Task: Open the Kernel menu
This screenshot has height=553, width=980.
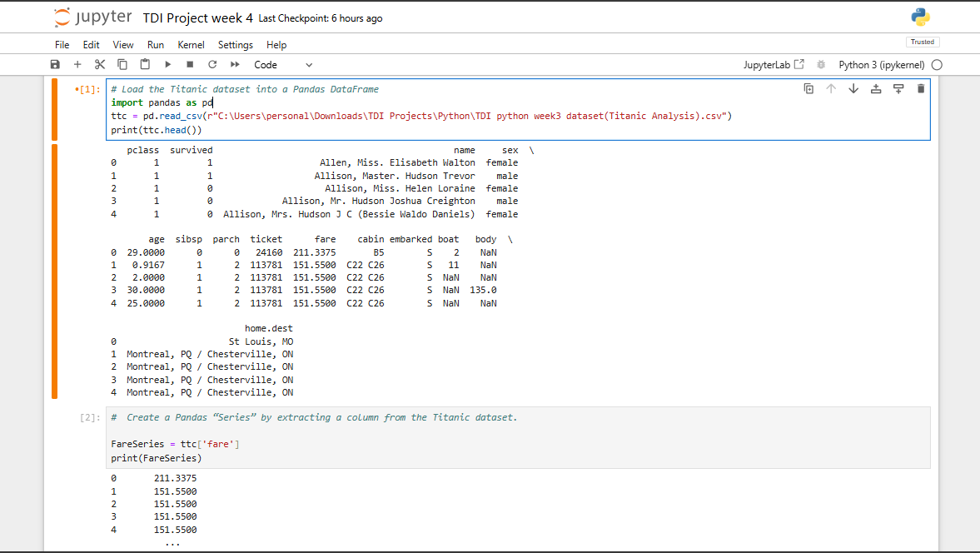Action: tap(191, 45)
